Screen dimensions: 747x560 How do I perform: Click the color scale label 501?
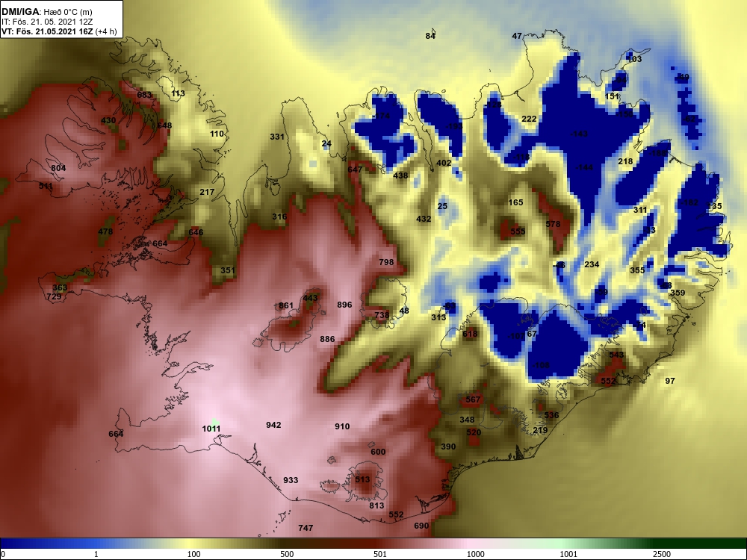pos(380,554)
